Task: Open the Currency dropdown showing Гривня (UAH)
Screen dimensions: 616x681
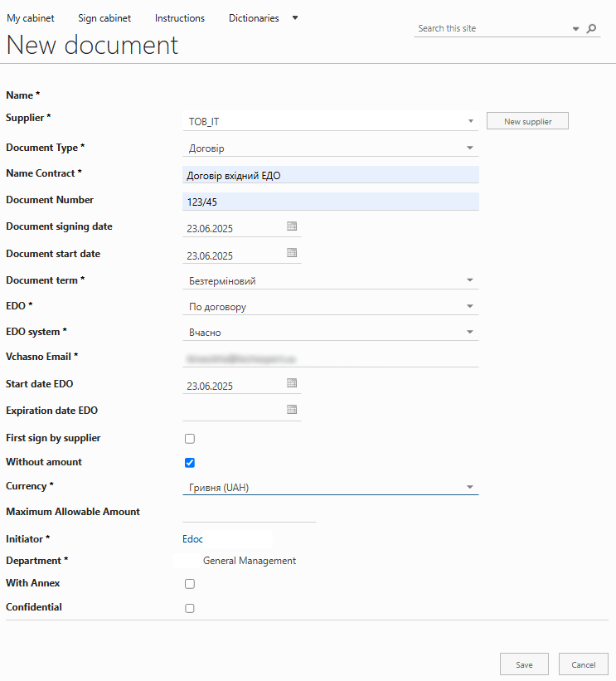Action: (x=330, y=487)
